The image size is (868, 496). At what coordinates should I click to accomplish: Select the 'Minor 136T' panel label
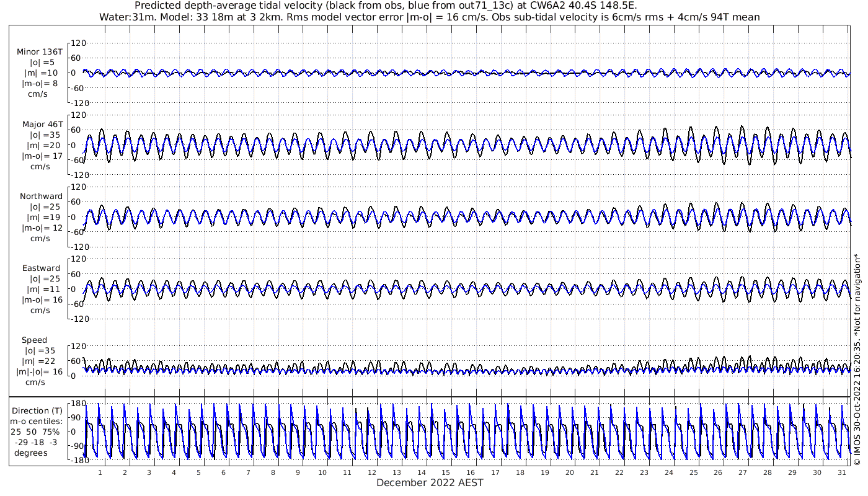pos(40,52)
